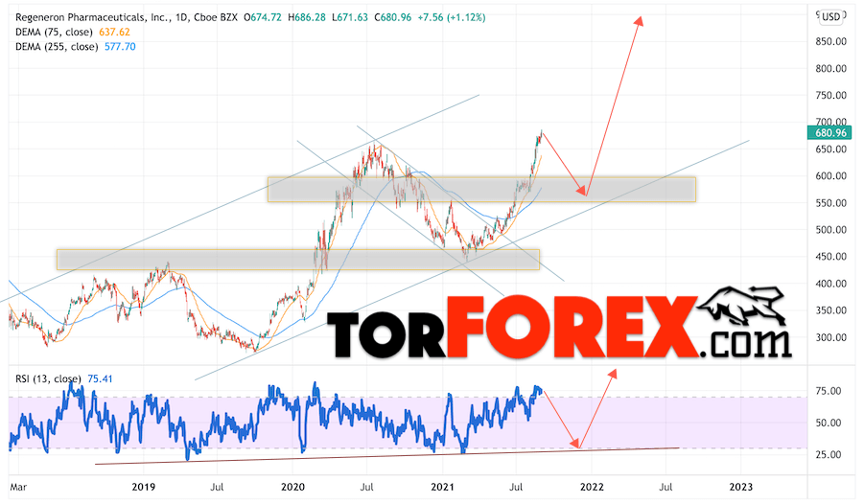Screen dimensions: 864x504
Task: Click the 2020 label on time axis
Action: 292,487
